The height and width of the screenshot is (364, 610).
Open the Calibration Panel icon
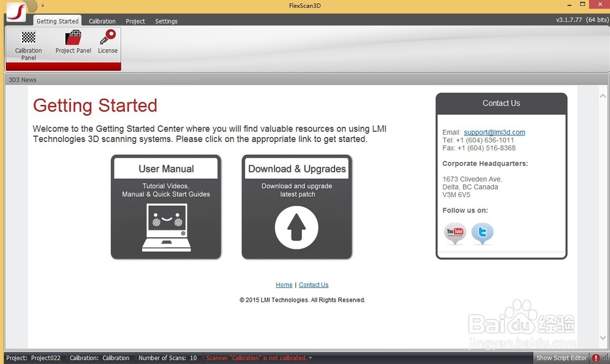click(x=29, y=46)
